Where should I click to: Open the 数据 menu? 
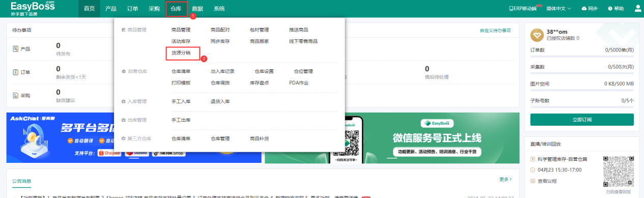(x=198, y=9)
